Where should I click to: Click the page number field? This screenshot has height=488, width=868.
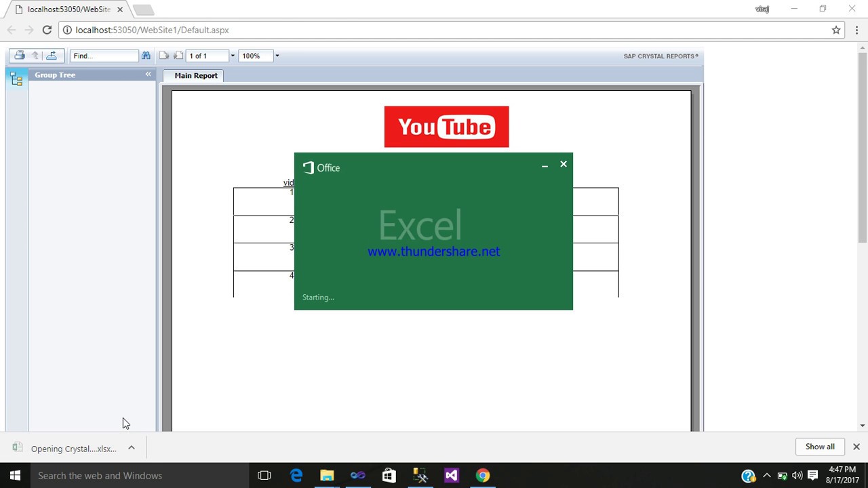click(208, 56)
